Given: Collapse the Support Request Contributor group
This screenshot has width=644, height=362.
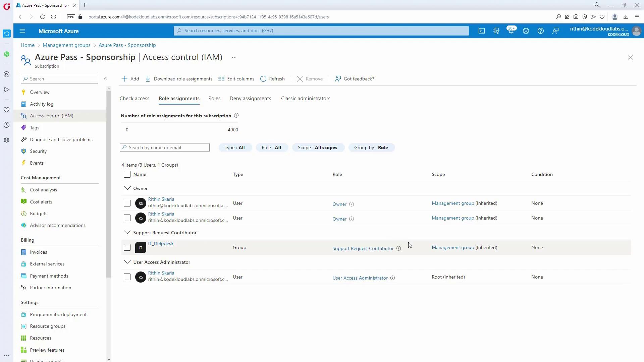Looking at the screenshot, I should (127, 233).
